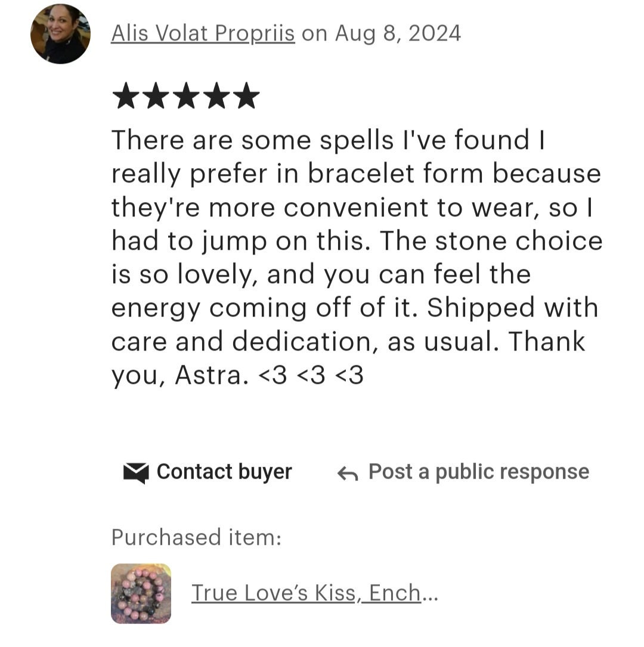The image size is (644, 647).
Task: Click the review's opening line about spells
Action: coord(329,140)
